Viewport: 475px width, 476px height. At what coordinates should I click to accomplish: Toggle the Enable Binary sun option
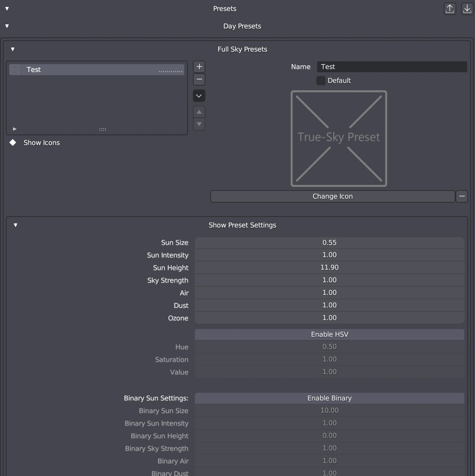329,398
